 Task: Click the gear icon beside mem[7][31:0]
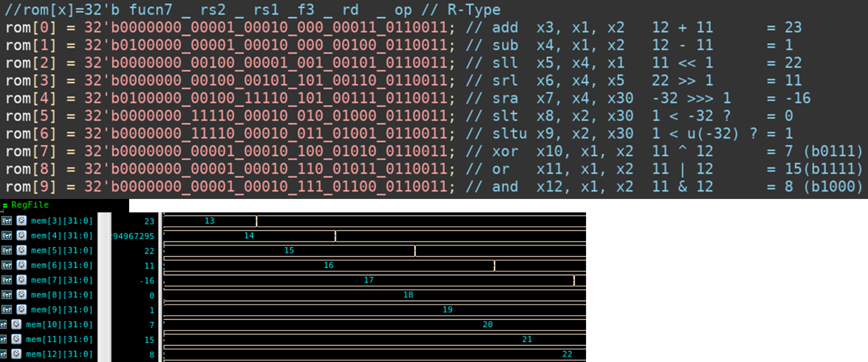pyautogui.click(x=21, y=280)
